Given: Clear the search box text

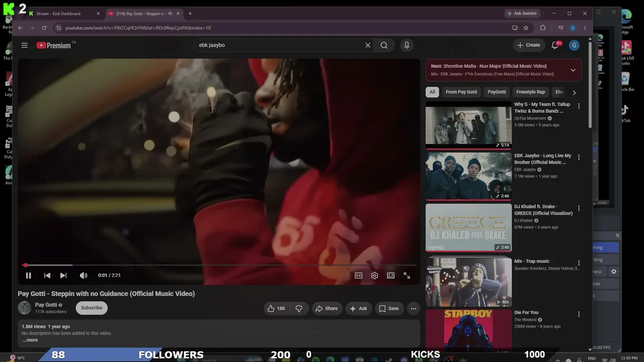Looking at the screenshot, I should pyautogui.click(x=368, y=45).
